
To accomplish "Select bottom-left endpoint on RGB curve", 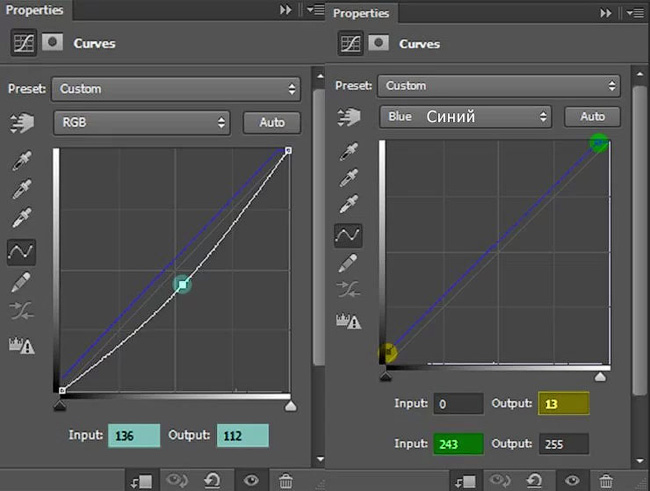I will [x=62, y=390].
